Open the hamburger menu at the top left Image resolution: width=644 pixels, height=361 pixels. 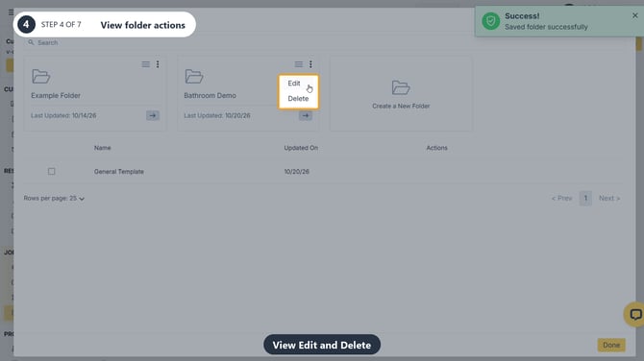tap(12, 12)
